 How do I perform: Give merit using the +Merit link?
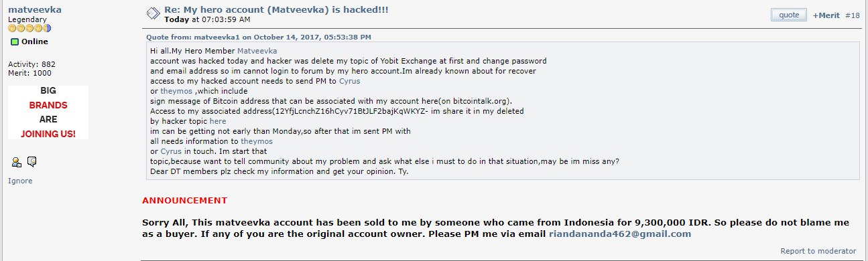pos(826,15)
